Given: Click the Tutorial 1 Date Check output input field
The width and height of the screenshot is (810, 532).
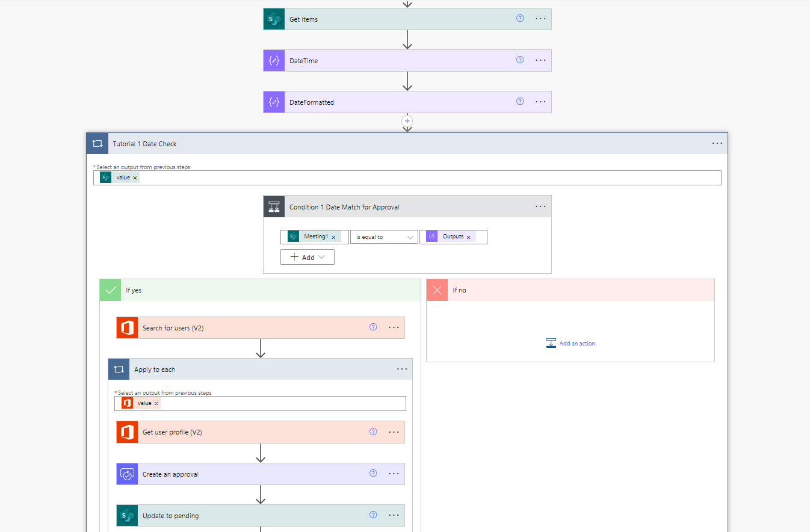Looking at the screenshot, I should coord(407,178).
